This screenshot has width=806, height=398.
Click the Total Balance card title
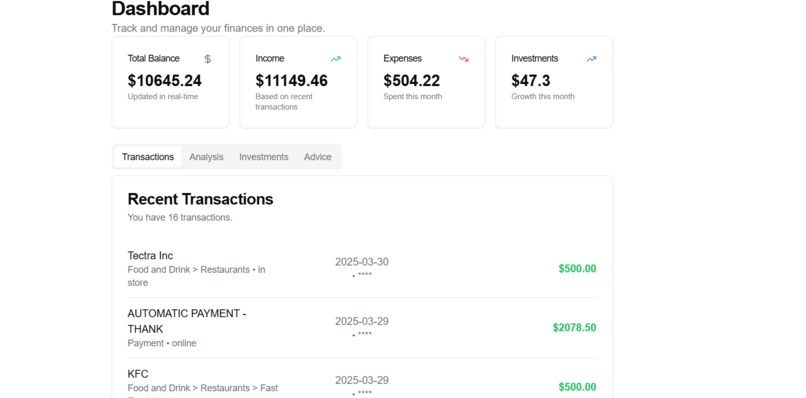click(154, 59)
